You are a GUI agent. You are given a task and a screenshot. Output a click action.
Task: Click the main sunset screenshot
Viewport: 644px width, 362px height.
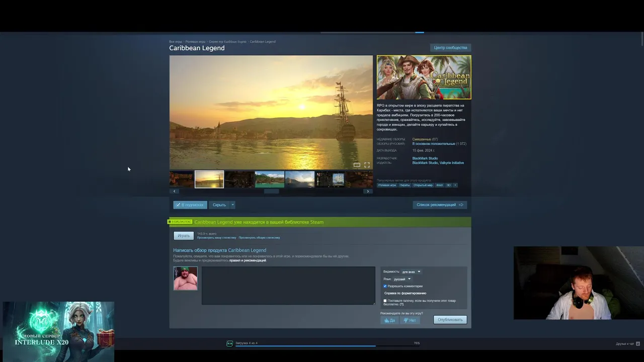(x=271, y=113)
